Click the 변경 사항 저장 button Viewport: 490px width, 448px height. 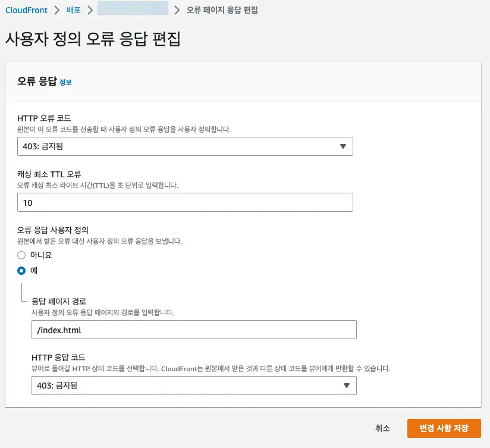[444, 428]
